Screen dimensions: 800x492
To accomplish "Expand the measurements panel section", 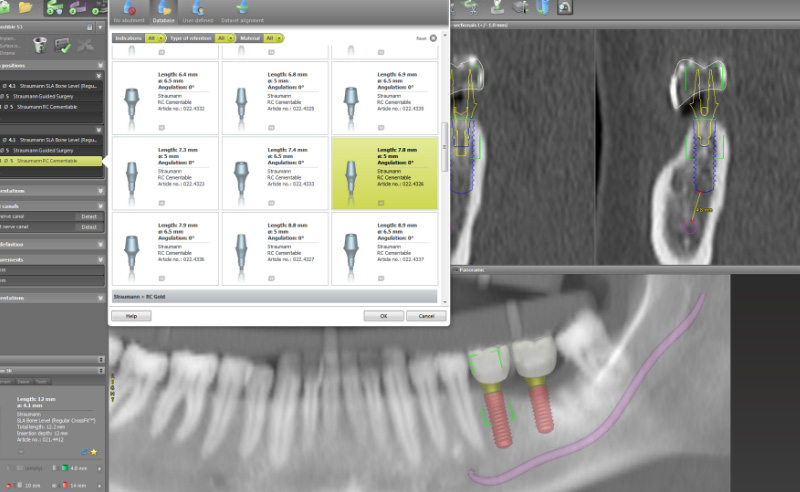I will pos(101,260).
